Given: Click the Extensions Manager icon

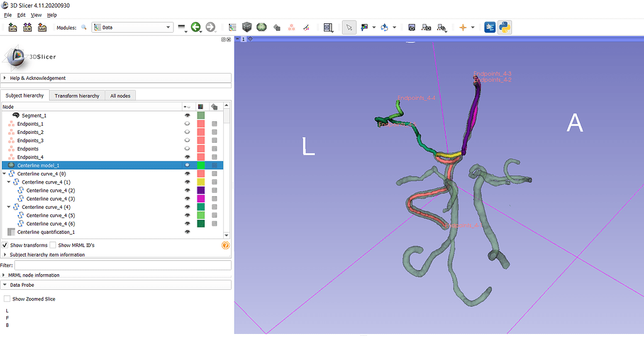Looking at the screenshot, I should [490, 28].
